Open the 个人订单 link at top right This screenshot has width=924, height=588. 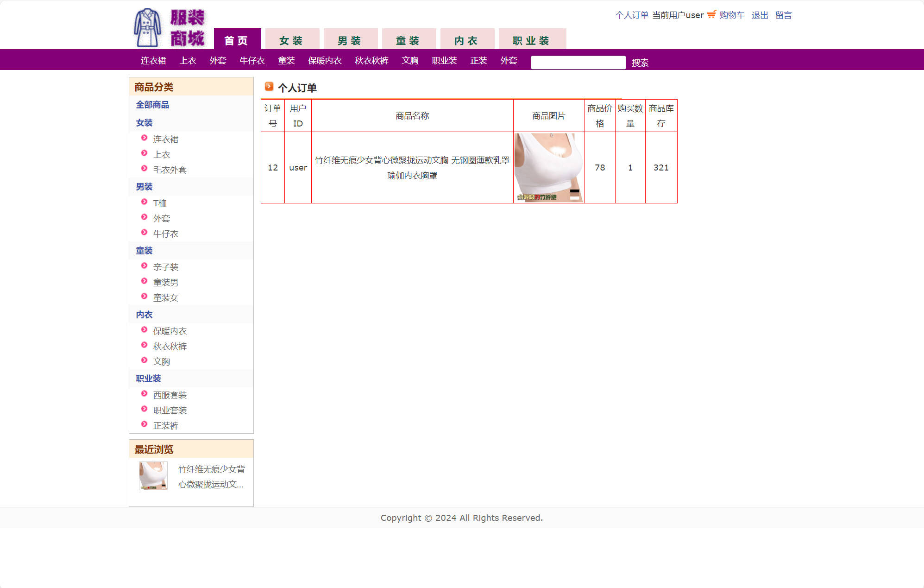click(x=631, y=15)
